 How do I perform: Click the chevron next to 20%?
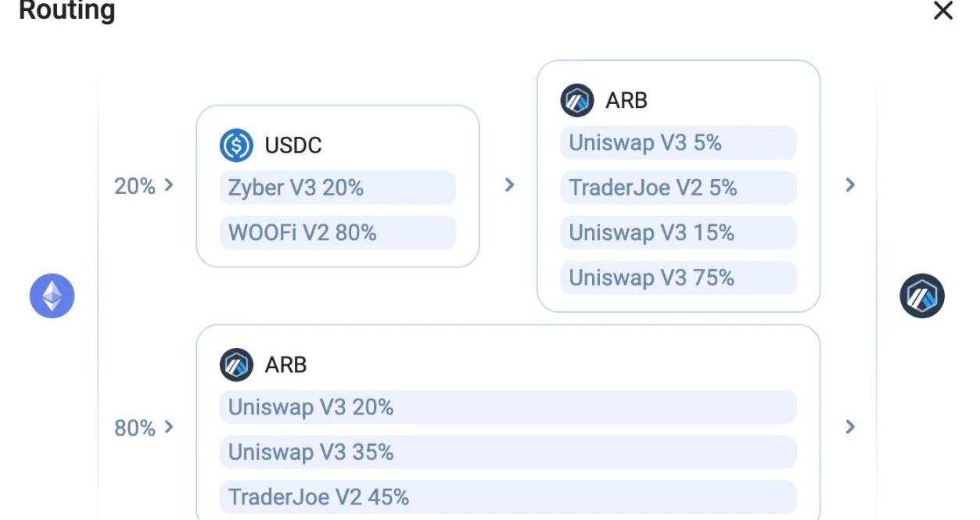(x=168, y=186)
